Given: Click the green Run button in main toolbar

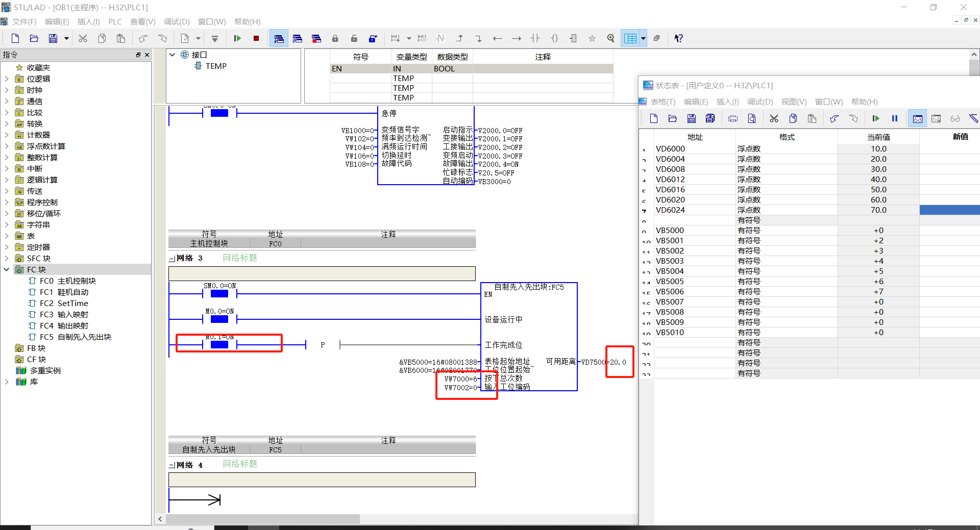Looking at the screenshot, I should pyautogui.click(x=237, y=38).
